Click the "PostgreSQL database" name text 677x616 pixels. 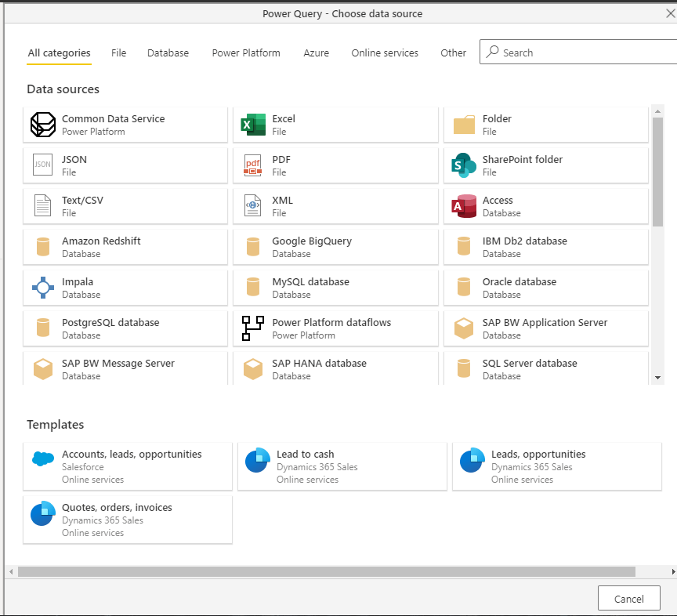click(110, 322)
